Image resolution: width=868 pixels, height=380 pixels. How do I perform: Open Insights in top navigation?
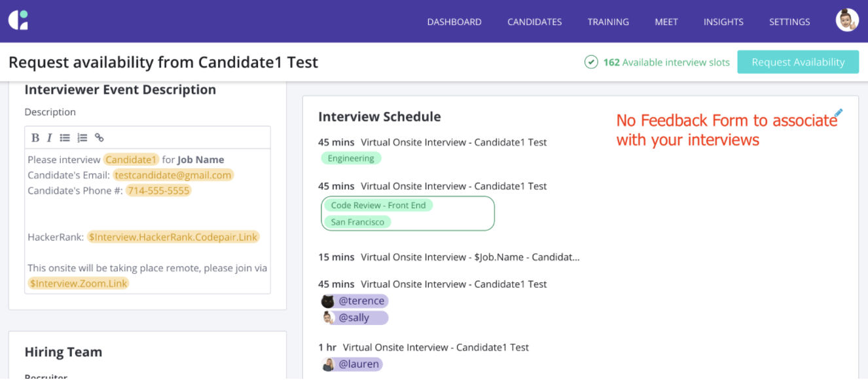click(x=723, y=22)
